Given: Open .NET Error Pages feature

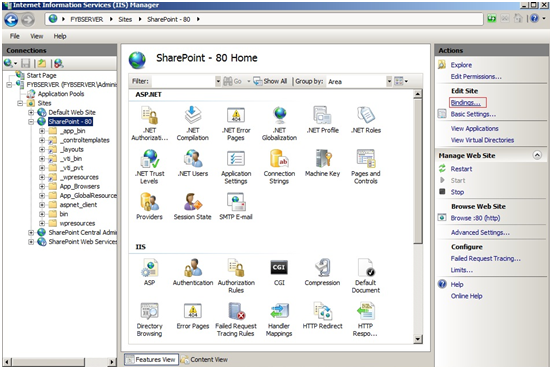Looking at the screenshot, I should 236,123.
